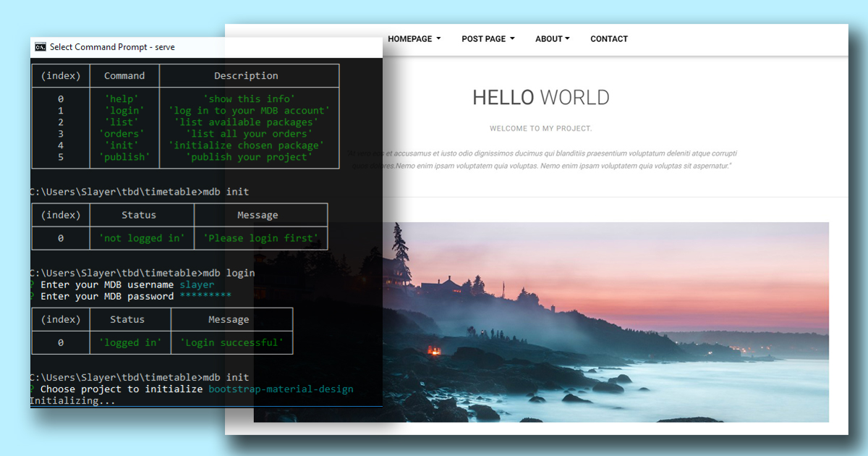Click 'publish your project' description

tap(249, 157)
